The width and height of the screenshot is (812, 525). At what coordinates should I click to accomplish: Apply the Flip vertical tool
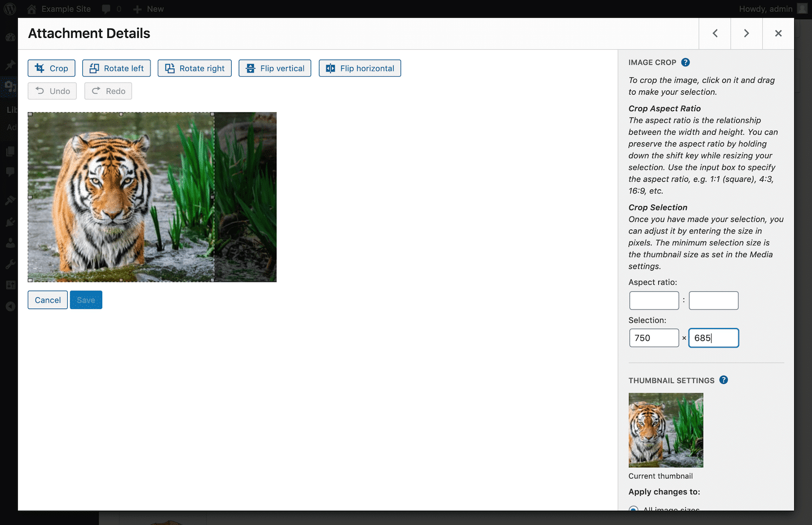[274, 68]
